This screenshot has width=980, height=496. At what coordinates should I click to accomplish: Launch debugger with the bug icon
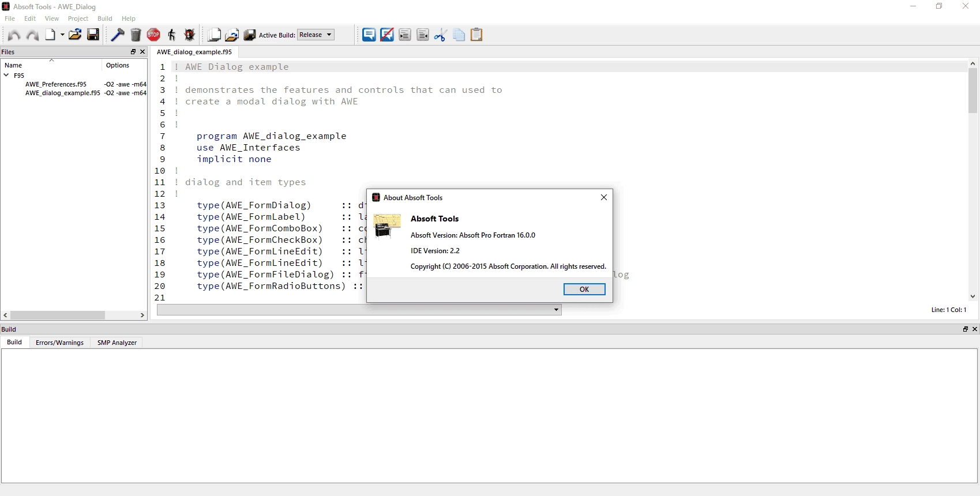(x=189, y=35)
